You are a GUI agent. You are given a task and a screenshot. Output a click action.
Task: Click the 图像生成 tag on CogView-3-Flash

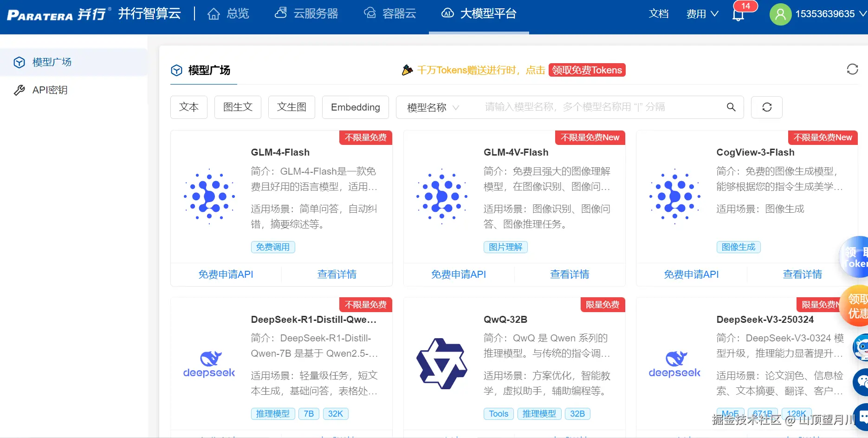(738, 247)
